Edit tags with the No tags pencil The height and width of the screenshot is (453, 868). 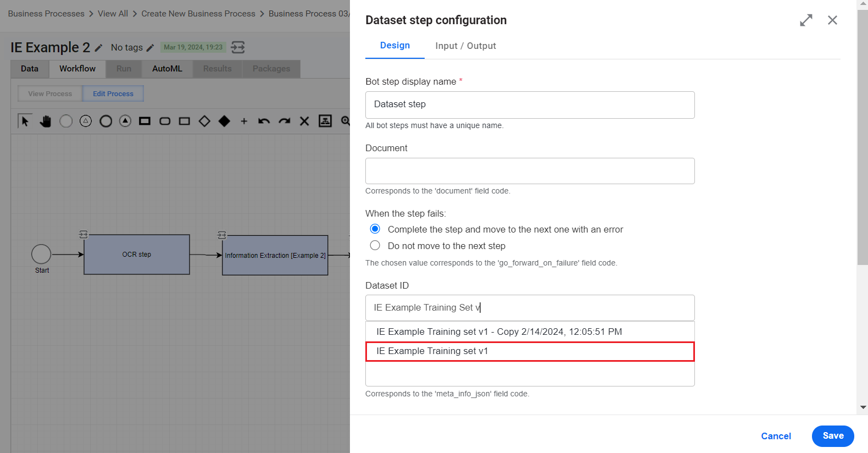coord(150,48)
